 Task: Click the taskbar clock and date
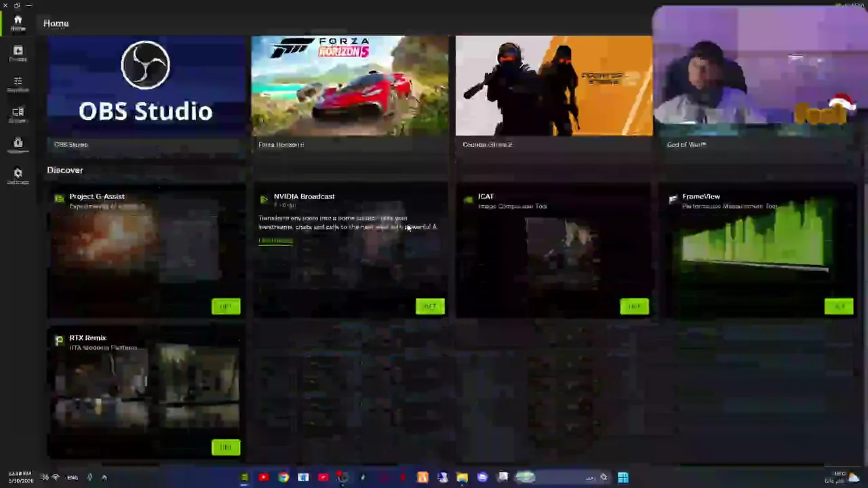20,477
